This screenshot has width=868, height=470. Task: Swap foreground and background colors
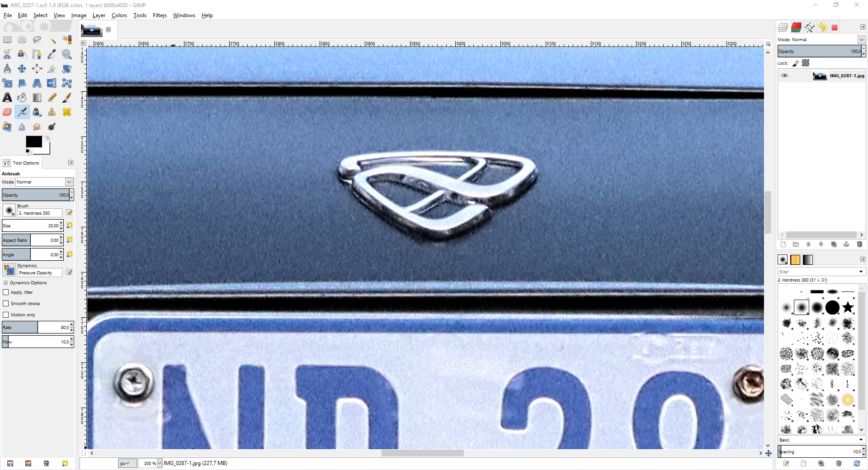click(x=47, y=138)
